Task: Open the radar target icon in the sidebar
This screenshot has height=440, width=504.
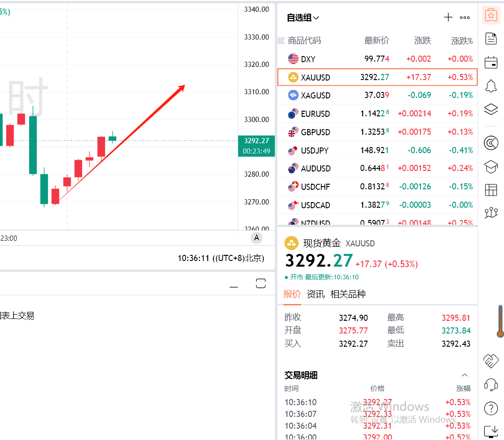Action: point(491,143)
